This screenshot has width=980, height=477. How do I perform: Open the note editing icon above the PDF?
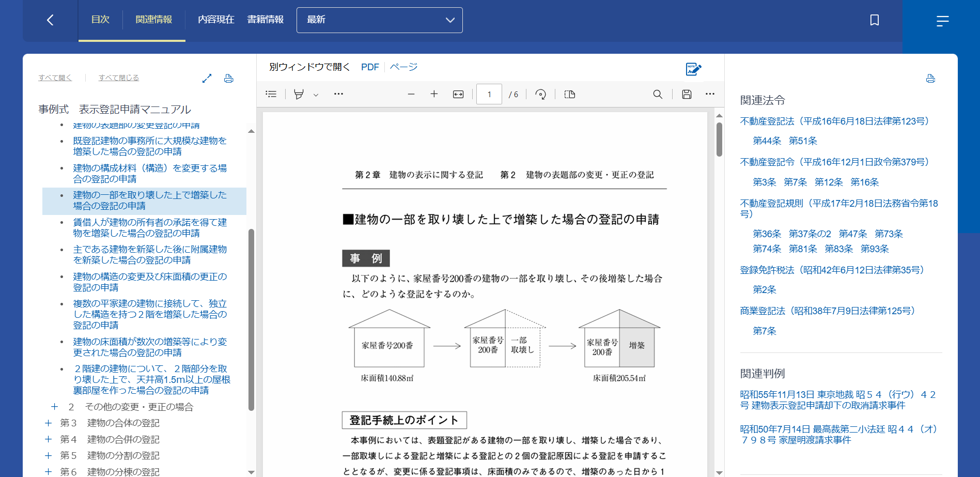click(693, 69)
